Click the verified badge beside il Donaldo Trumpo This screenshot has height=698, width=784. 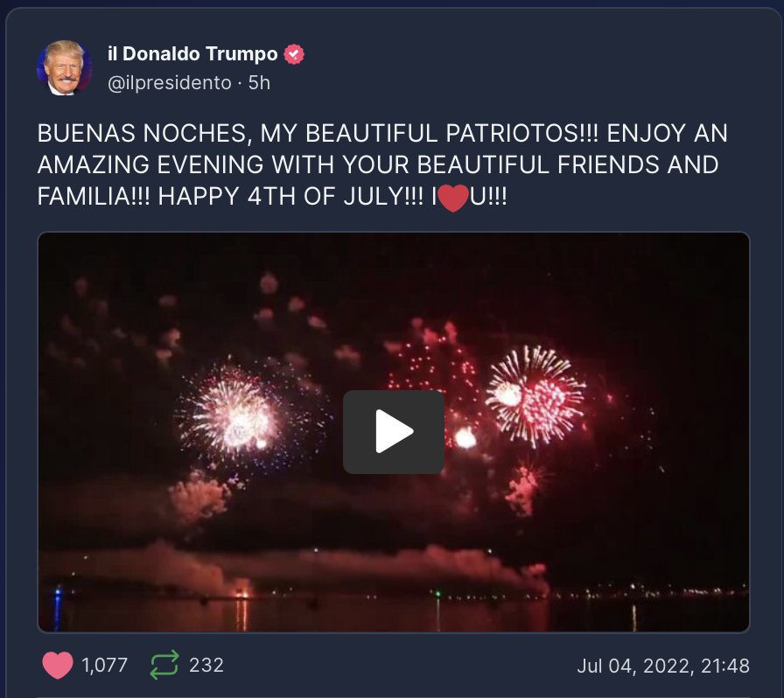pos(294,54)
